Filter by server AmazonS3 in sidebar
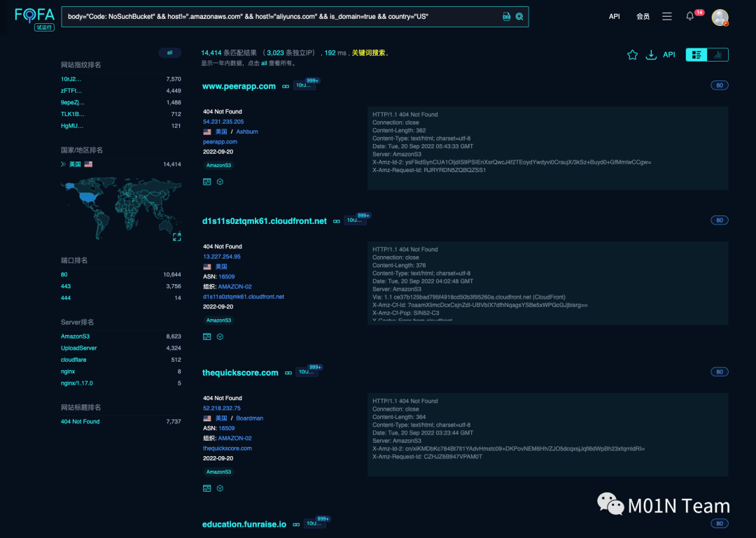756x538 pixels. 75,337
